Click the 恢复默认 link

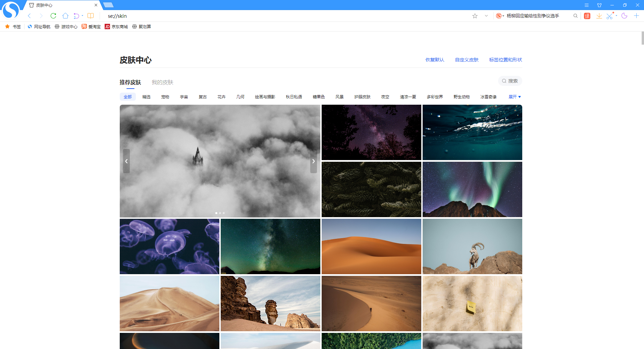point(435,60)
